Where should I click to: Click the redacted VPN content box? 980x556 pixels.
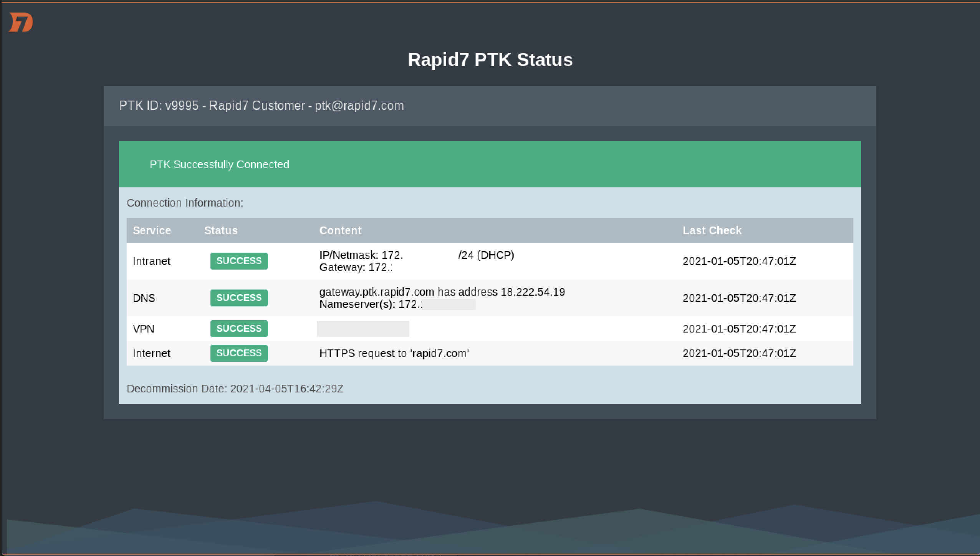363,329
